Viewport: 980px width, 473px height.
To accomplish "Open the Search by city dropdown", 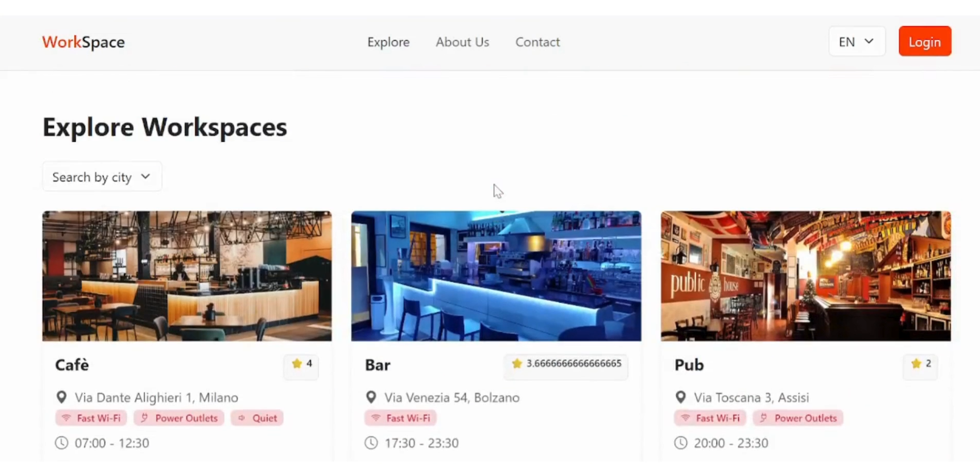I will coord(102,177).
